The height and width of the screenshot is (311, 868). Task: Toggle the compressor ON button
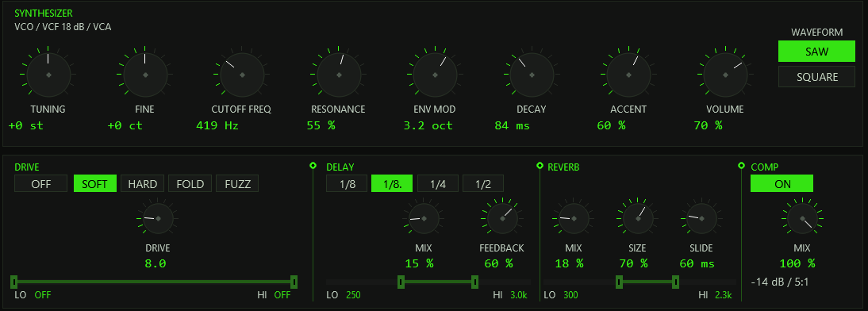(782, 184)
